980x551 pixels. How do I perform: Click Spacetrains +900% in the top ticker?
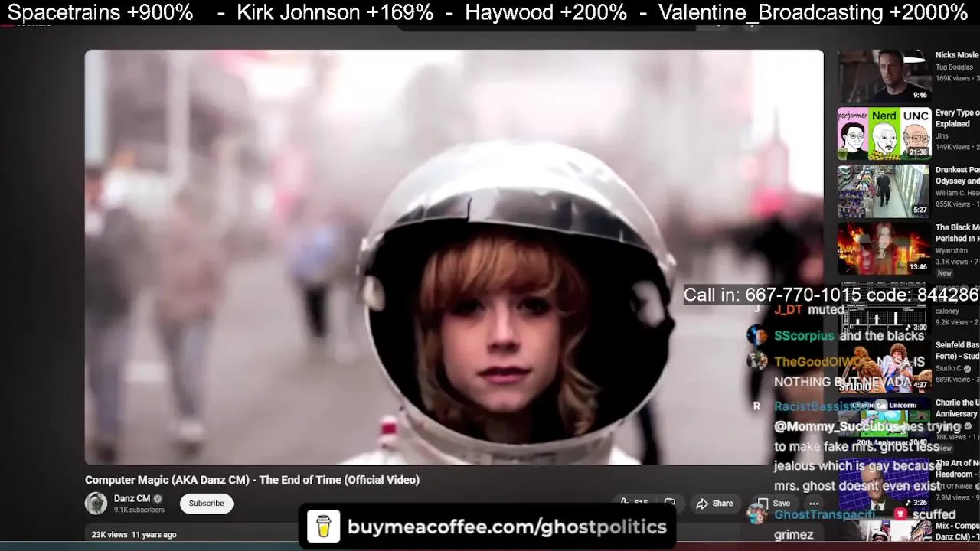tap(100, 12)
